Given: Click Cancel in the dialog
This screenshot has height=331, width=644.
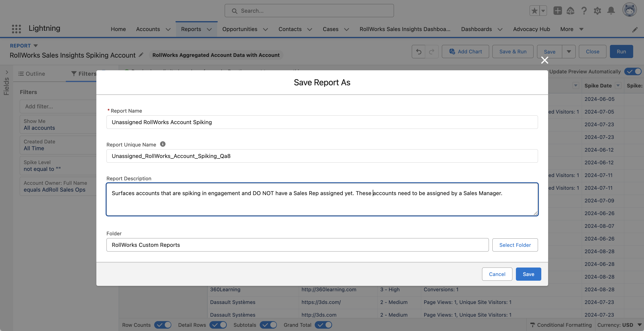Looking at the screenshot, I should [497, 274].
